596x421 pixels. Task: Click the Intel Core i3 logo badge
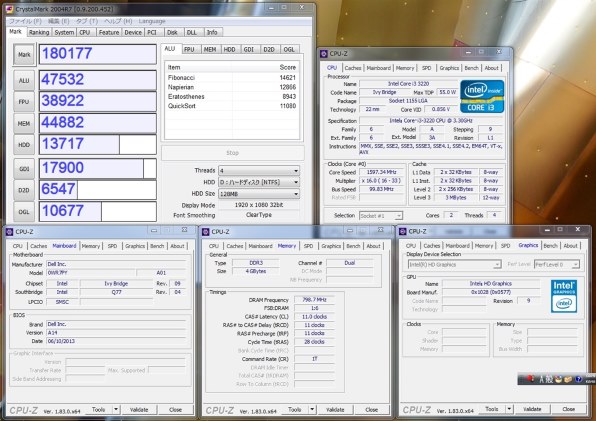(482, 97)
